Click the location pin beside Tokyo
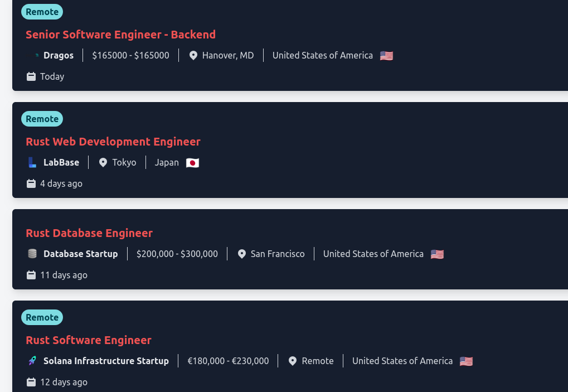The image size is (568, 392). [x=103, y=162]
